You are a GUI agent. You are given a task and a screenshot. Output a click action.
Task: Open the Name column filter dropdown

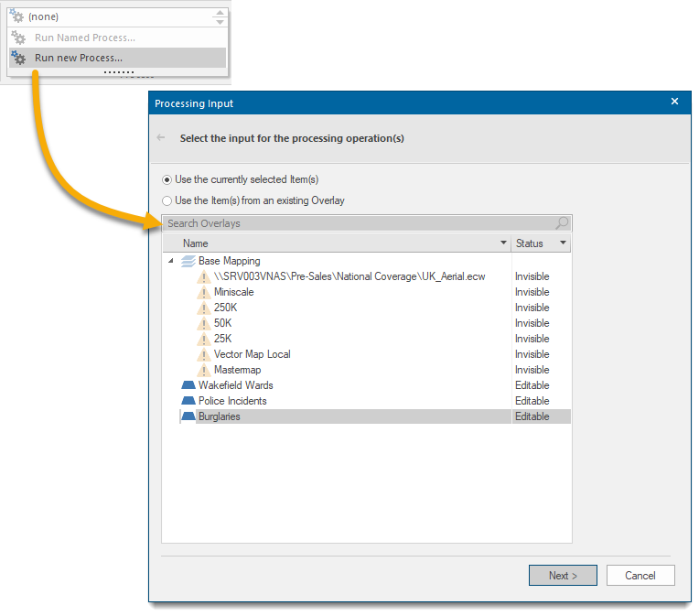coord(503,243)
